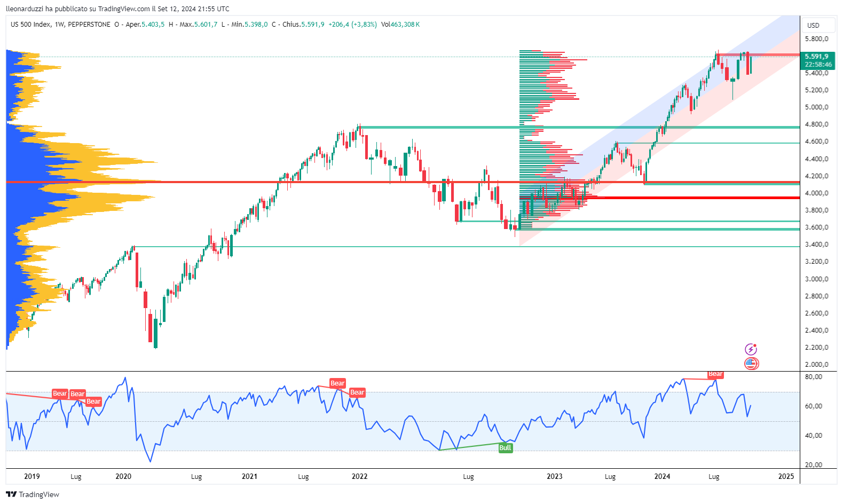This screenshot has height=504, width=843.
Task: Click the 2020 time axis label
Action: [123, 476]
